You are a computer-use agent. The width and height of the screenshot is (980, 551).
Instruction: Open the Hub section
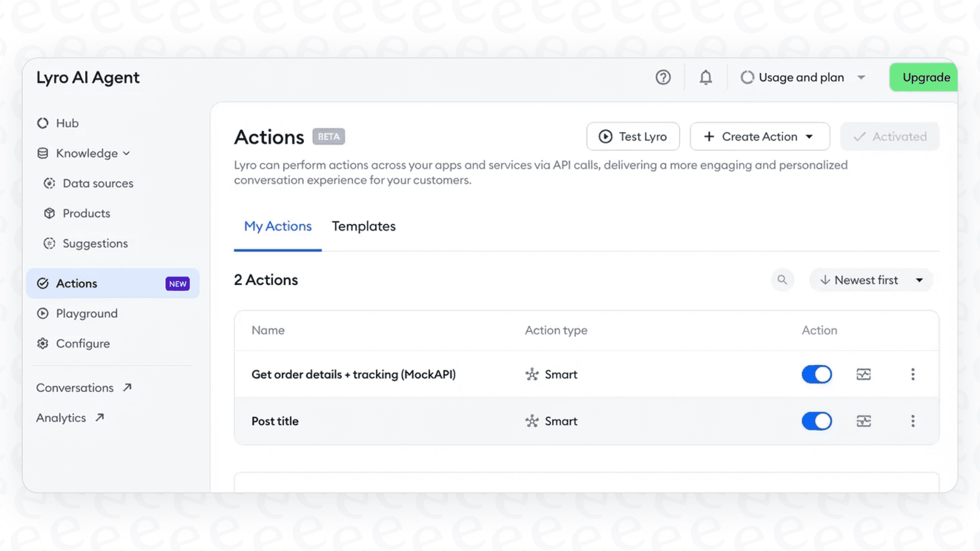point(67,123)
